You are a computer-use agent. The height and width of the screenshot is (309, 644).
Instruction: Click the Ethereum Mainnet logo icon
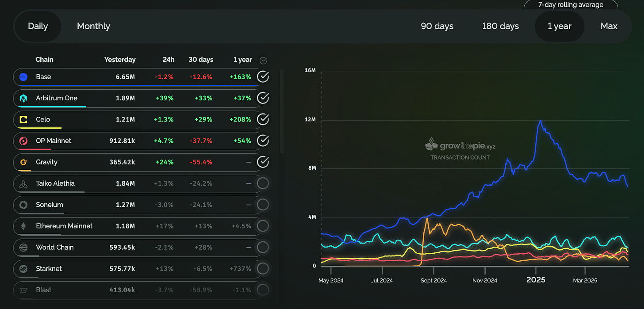24,226
